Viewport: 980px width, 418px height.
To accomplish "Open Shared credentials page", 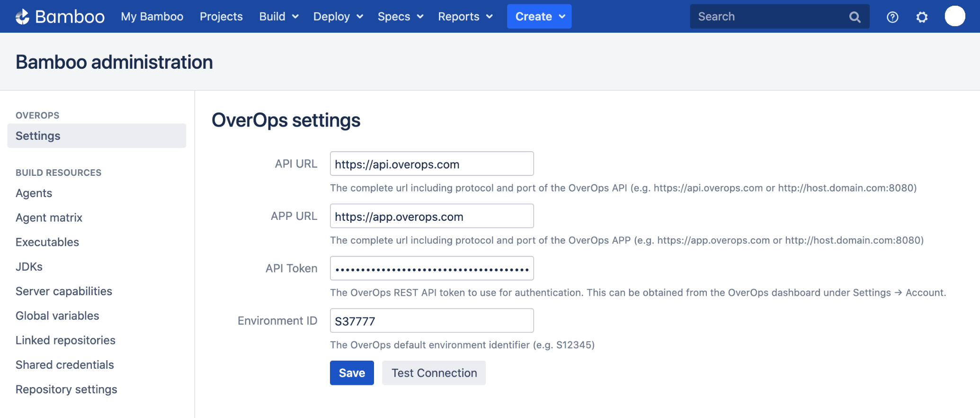I will (65, 365).
